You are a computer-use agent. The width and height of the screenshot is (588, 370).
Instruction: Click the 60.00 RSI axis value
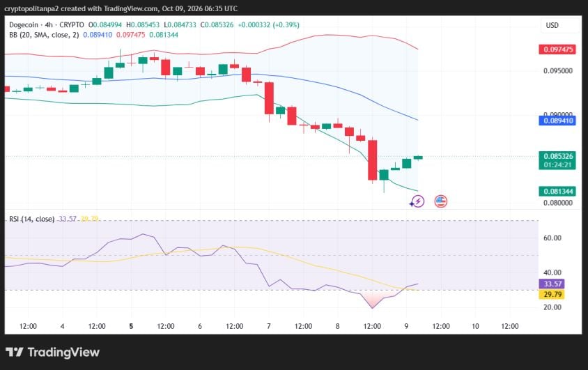[552, 238]
